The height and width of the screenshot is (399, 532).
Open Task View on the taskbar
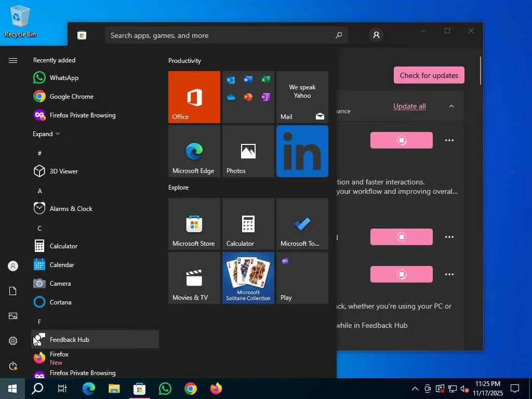tap(62, 389)
